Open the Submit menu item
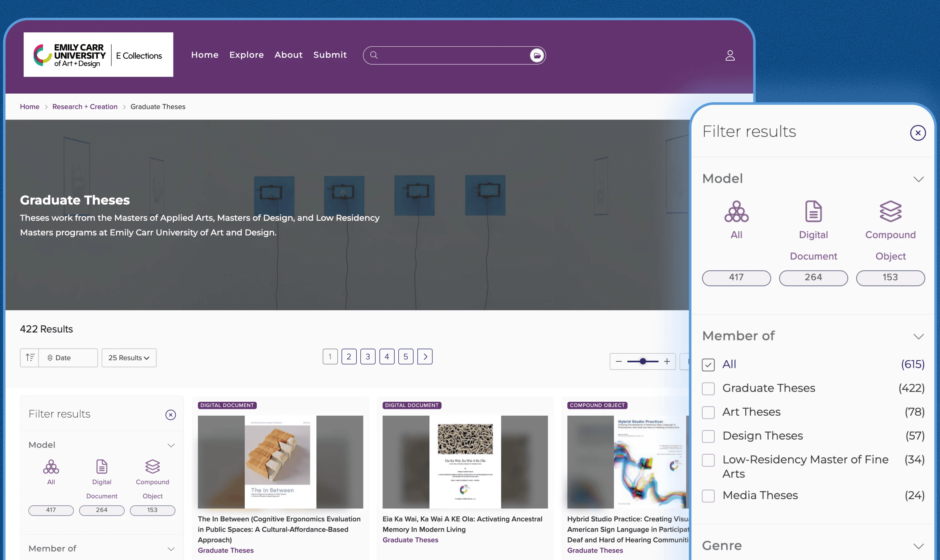 [x=330, y=55]
